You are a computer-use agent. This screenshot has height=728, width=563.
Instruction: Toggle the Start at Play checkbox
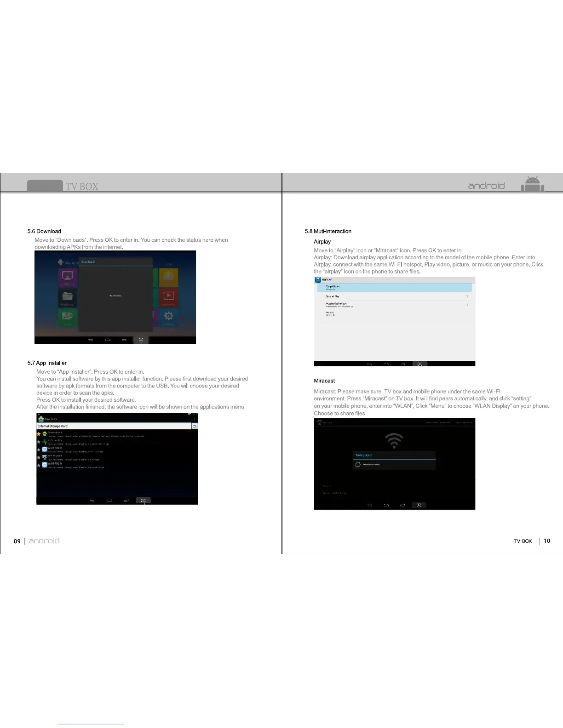(466, 296)
